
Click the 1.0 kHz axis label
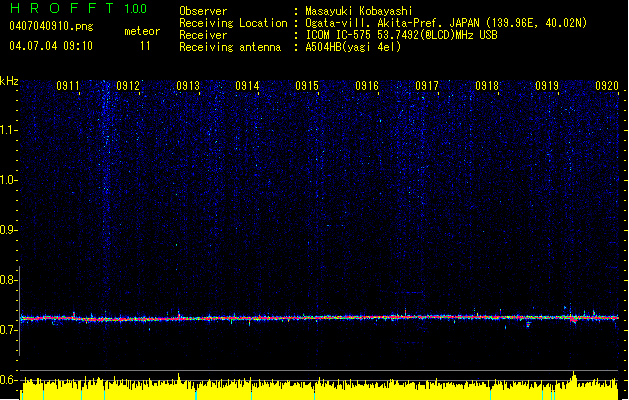click(8, 180)
